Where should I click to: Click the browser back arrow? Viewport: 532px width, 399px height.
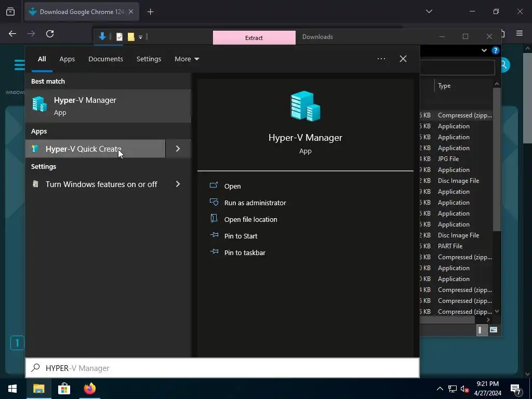[x=12, y=34]
